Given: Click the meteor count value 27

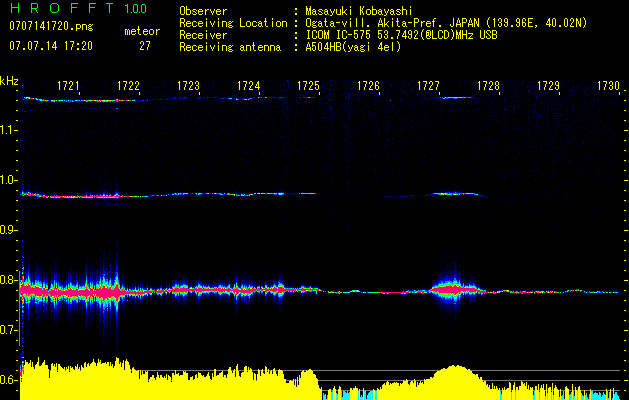Looking at the screenshot, I should (x=145, y=46).
